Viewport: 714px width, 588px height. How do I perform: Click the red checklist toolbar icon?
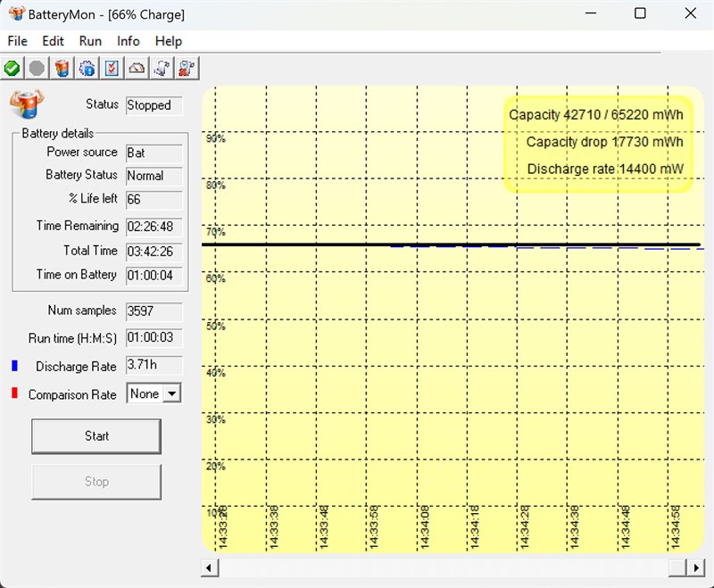[x=112, y=68]
